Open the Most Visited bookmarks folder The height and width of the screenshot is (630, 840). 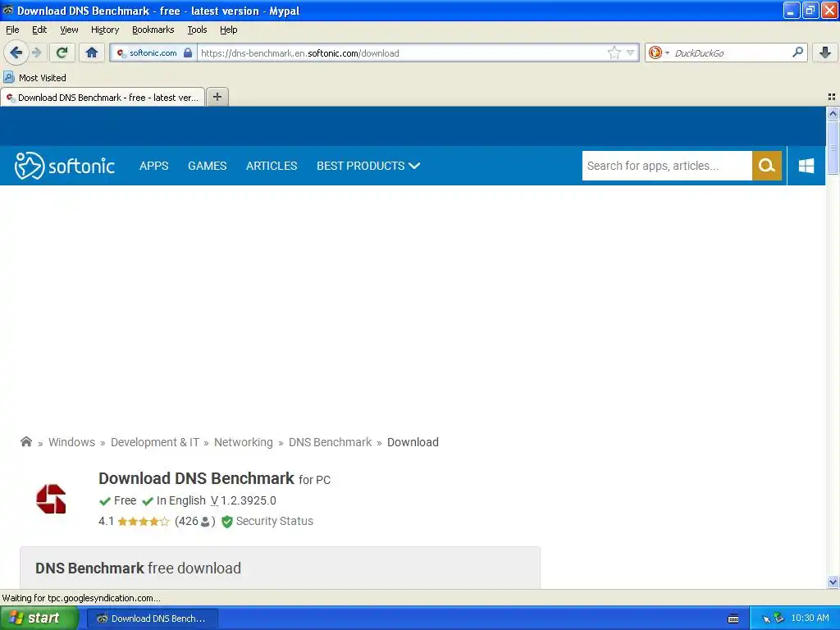click(x=34, y=78)
